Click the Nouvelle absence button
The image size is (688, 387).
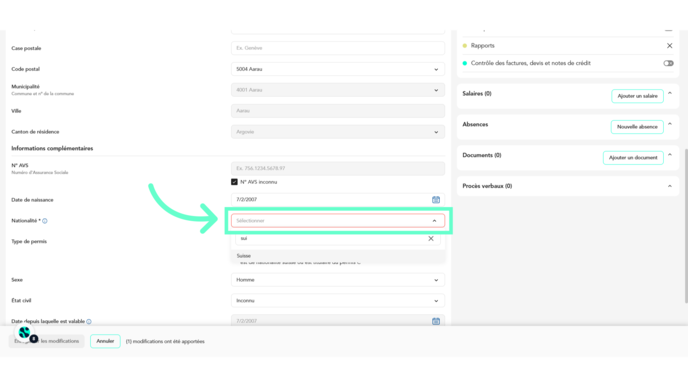pyautogui.click(x=637, y=127)
